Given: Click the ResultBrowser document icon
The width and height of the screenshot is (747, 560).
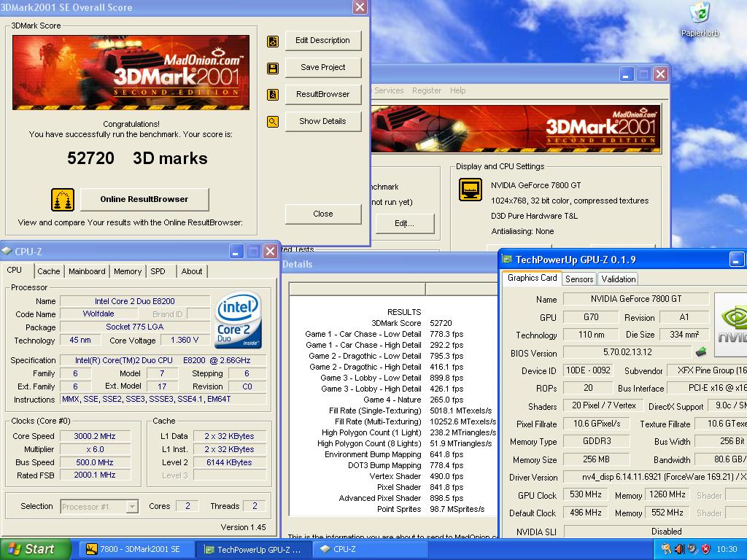Looking at the screenshot, I should coord(273,95).
